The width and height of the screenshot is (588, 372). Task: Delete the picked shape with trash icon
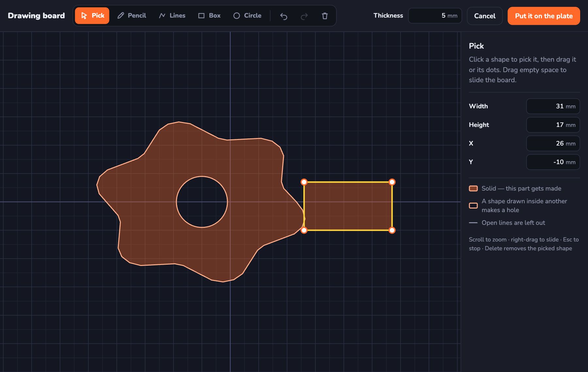coord(325,16)
